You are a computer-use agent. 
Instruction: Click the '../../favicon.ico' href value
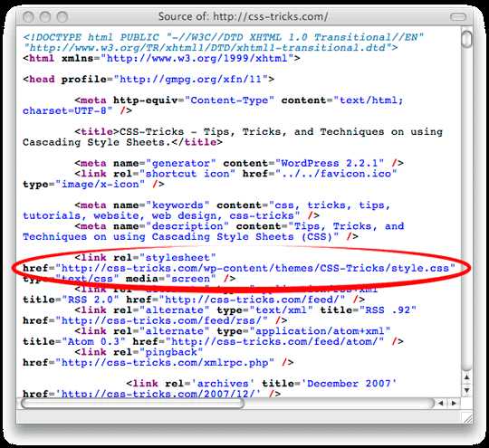pos(336,174)
